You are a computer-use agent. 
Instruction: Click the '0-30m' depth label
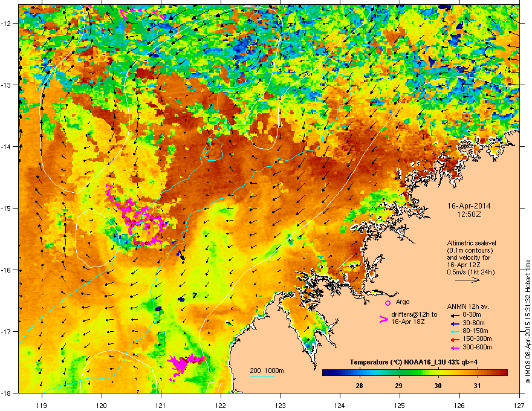tap(472, 315)
